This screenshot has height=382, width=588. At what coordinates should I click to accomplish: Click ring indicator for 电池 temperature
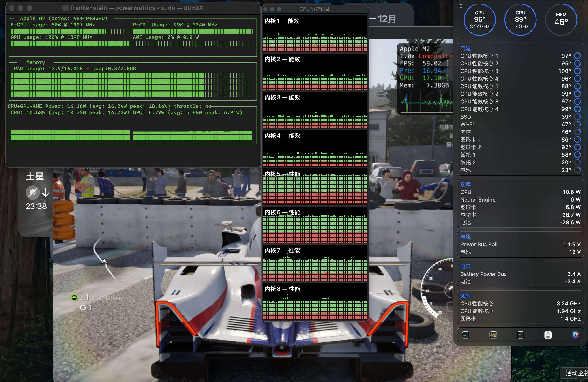tap(577, 170)
